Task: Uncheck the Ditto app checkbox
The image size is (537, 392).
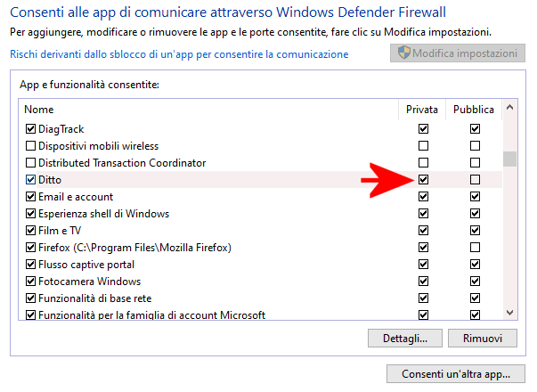Action: point(30,180)
